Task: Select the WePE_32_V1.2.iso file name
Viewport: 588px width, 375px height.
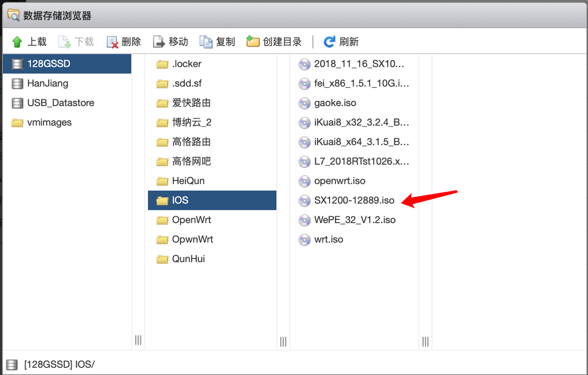Action: pyautogui.click(x=355, y=220)
